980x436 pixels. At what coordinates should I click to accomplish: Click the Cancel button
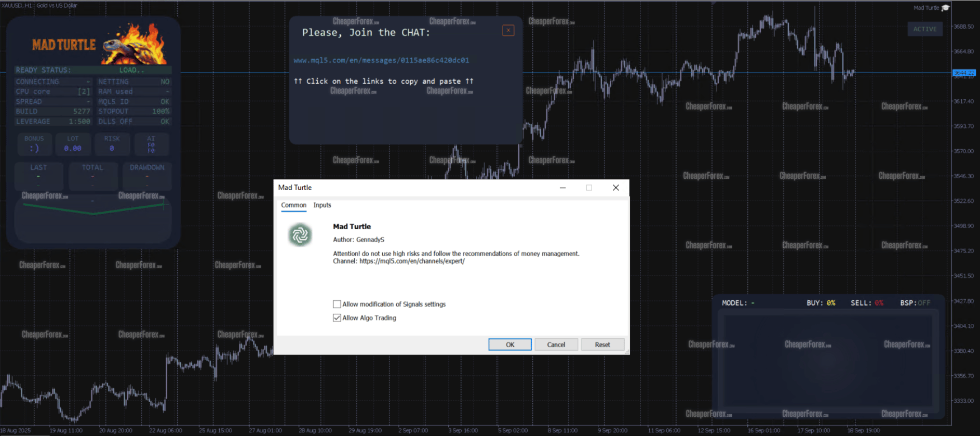point(556,345)
